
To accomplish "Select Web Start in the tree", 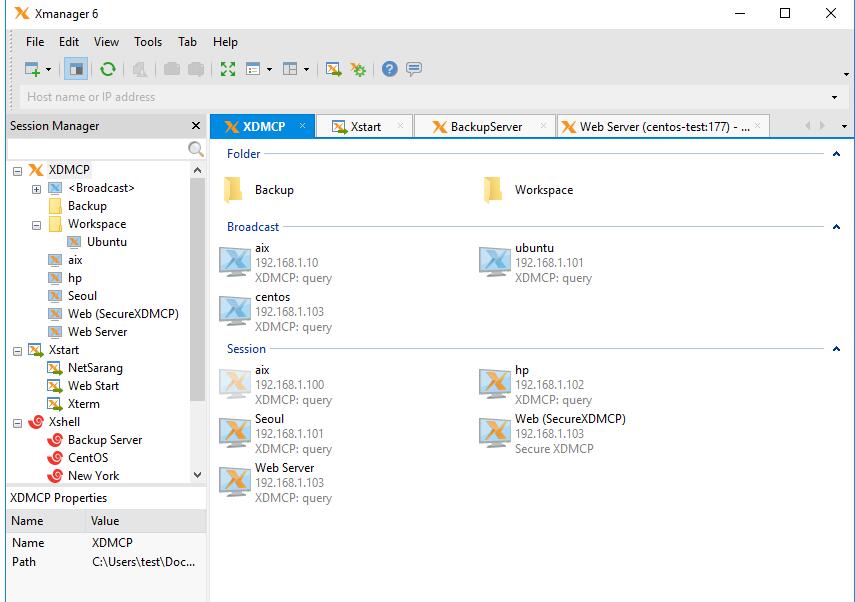I will [x=93, y=386].
